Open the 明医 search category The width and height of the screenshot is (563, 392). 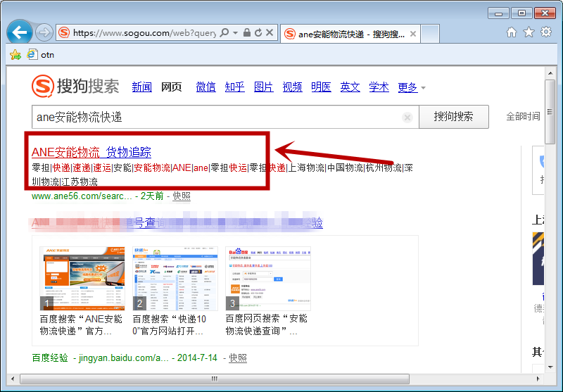pyautogui.click(x=321, y=87)
